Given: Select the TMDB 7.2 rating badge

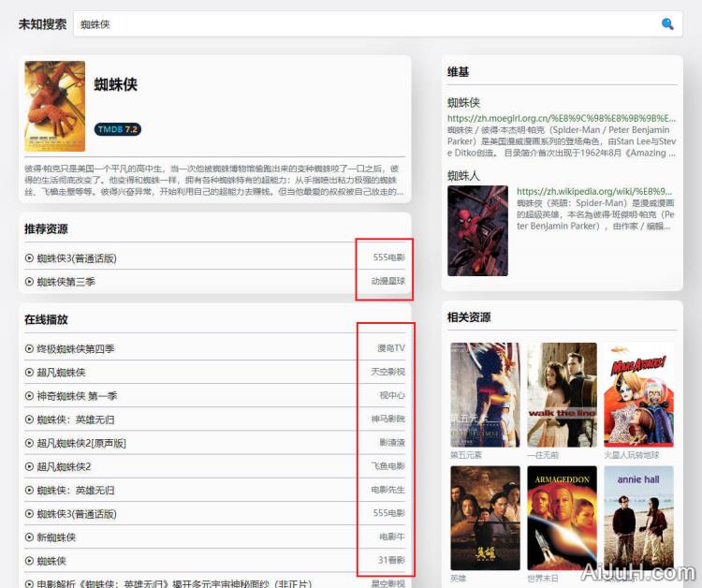Looking at the screenshot, I should coord(117,129).
